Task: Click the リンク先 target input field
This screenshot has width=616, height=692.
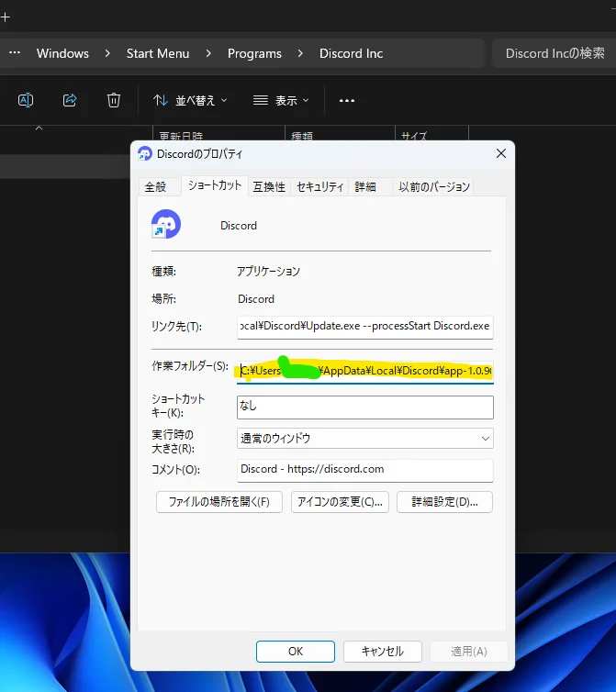Action: point(364,326)
